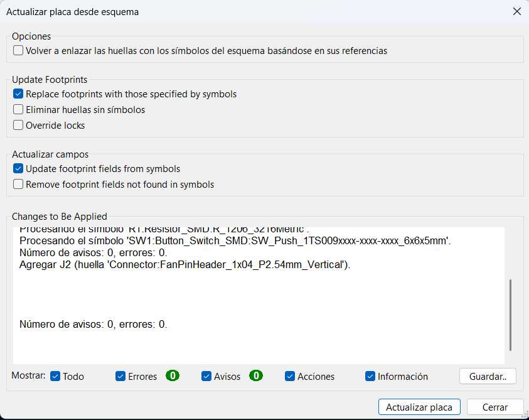Uncheck Replace footprints with those specified
529x420 pixels.
(18, 94)
